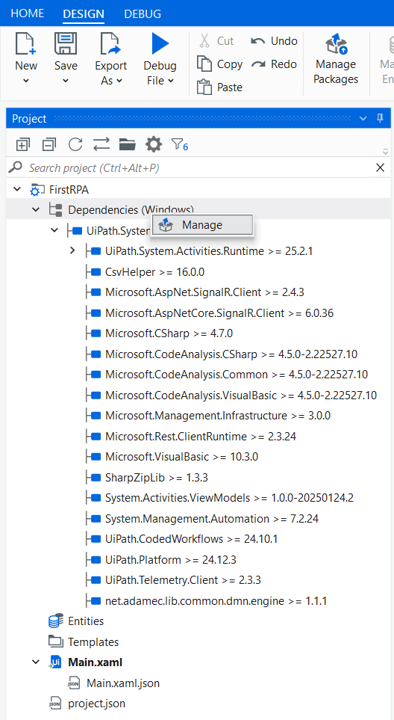Click the Templates folder icon
The image size is (394, 720).
click(56, 641)
